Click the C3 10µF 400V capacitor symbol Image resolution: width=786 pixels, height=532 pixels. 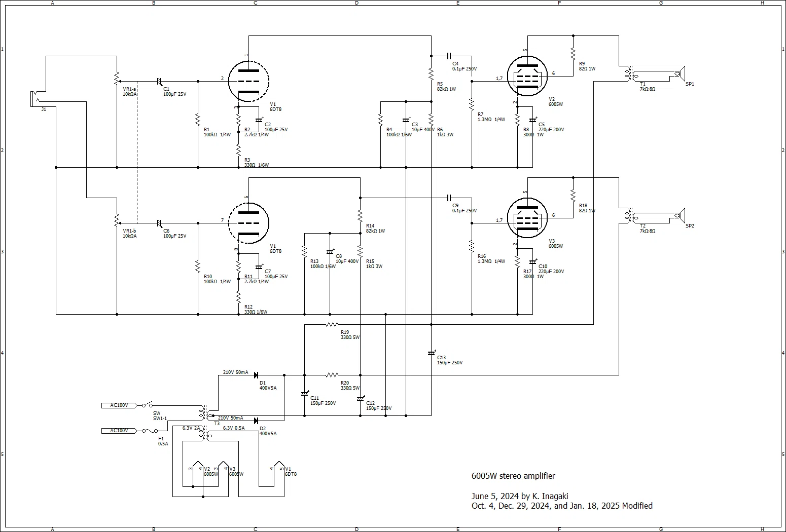[x=406, y=120]
